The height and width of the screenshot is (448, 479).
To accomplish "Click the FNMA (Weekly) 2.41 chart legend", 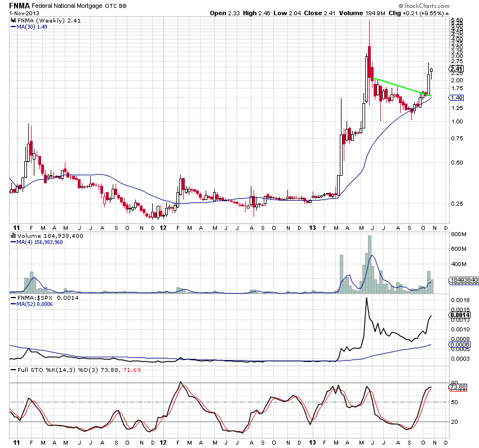I will coord(46,20).
